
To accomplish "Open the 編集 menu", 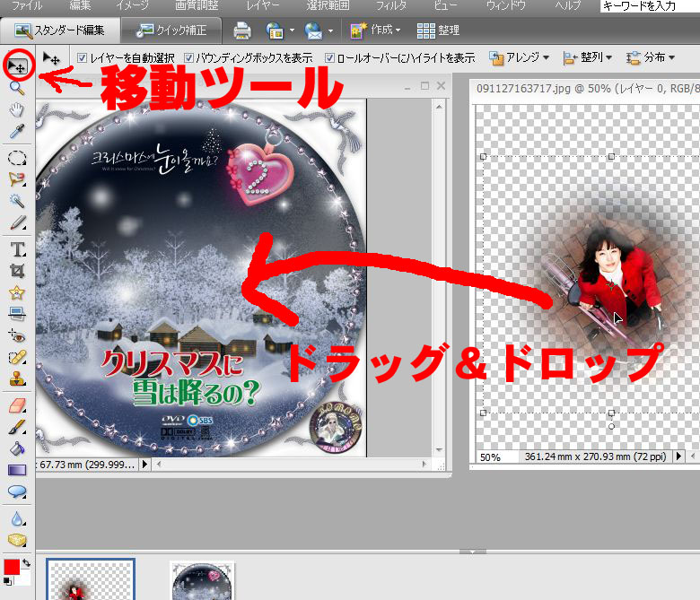I will pyautogui.click(x=81, y=5).
